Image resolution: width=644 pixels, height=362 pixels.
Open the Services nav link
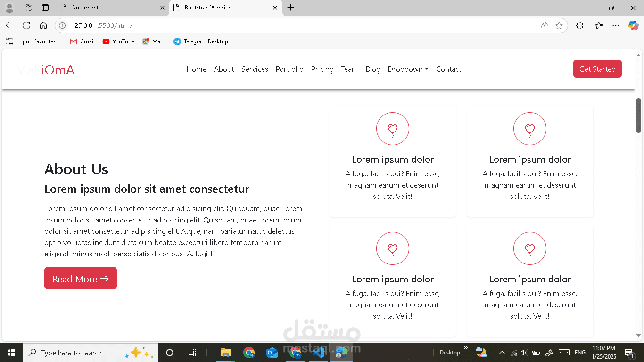pyautogui.click(x=255, y=69)
